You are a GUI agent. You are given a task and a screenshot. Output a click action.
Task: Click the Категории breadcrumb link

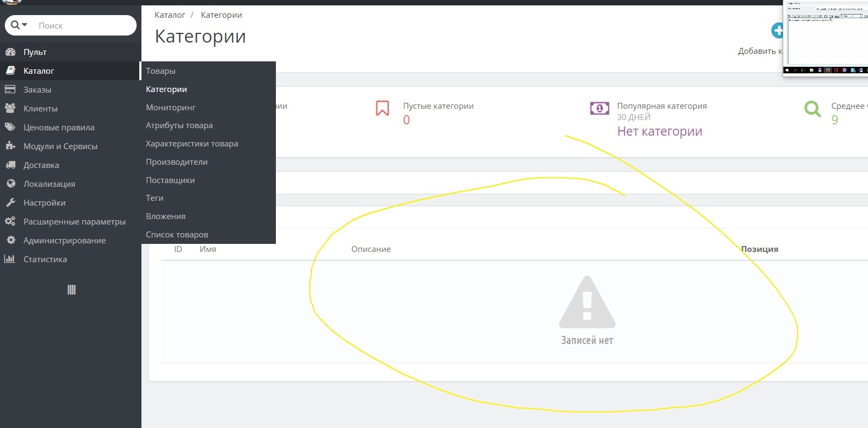pyautogui.click(x=221, y=15)
